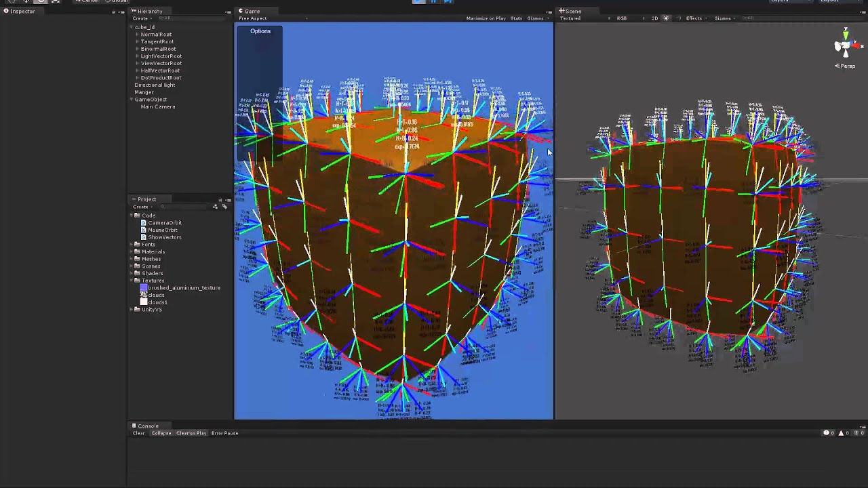Open the Scene Effects dropdown
868x488 pixels.
(x=696, y=18)
